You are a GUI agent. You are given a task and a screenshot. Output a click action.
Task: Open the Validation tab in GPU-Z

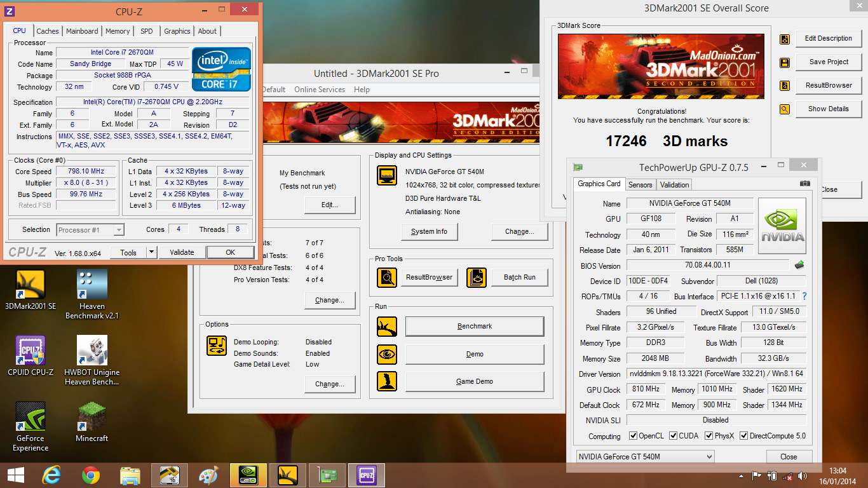674,185
